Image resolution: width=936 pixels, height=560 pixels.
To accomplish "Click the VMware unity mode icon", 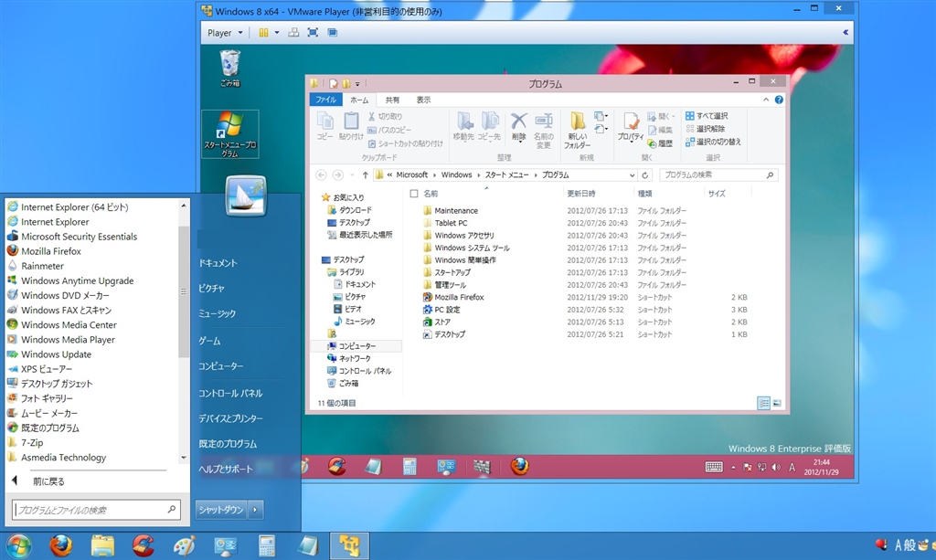I will (x=333, y=33).
